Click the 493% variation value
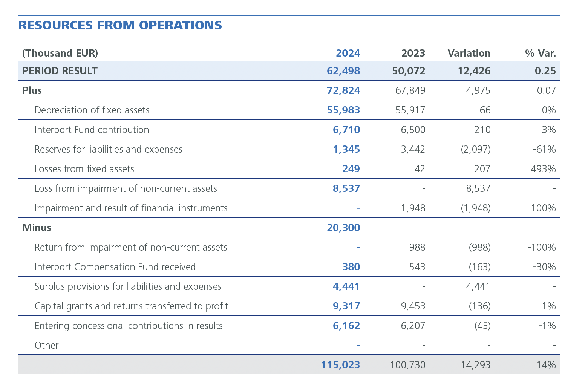Screen dimensions: 588x389 pyautogui.click(x=543, y=169)
